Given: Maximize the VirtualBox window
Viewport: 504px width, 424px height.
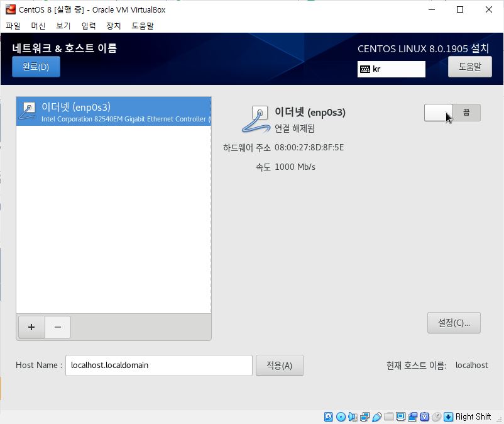Looking at the screenshot, I should pyautogui.click(x=460, y=9).
